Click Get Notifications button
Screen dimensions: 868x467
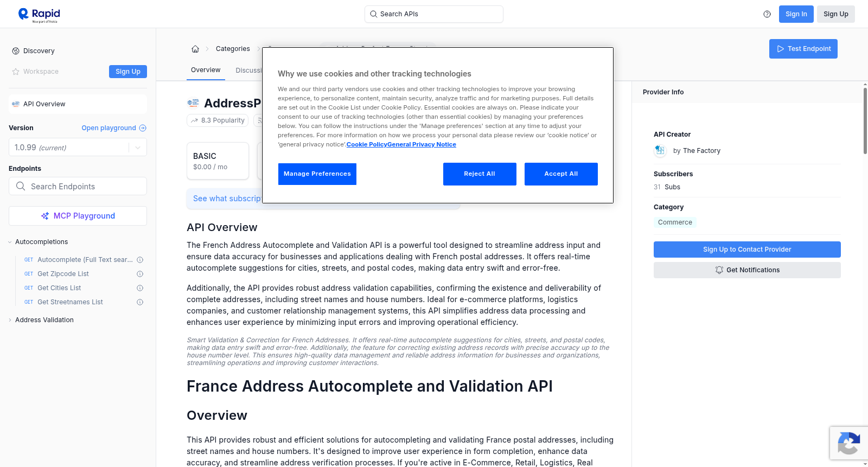pos(747,270)
